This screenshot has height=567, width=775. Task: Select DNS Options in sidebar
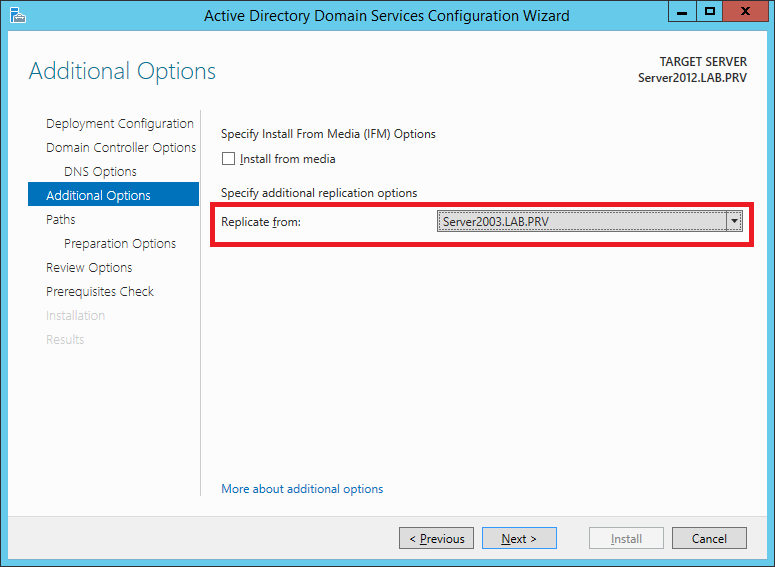pyautogui.click(x=100, y=172)
